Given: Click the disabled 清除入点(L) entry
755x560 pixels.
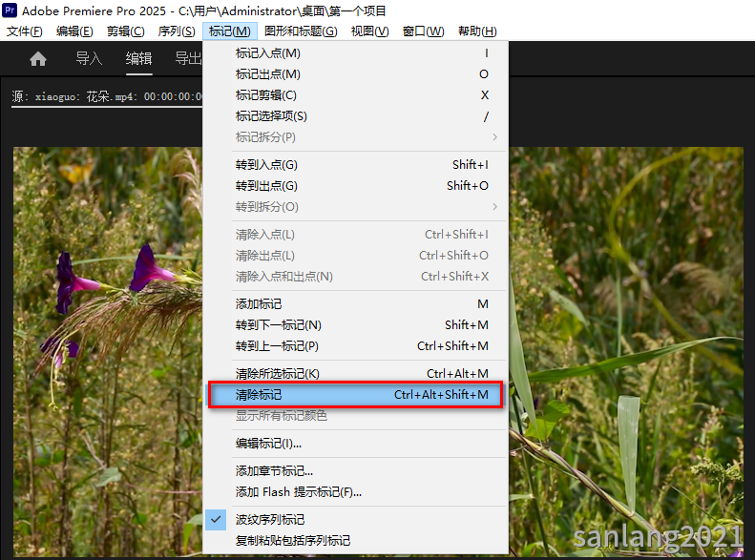Looking at the screenshot, I should (356, 235).
